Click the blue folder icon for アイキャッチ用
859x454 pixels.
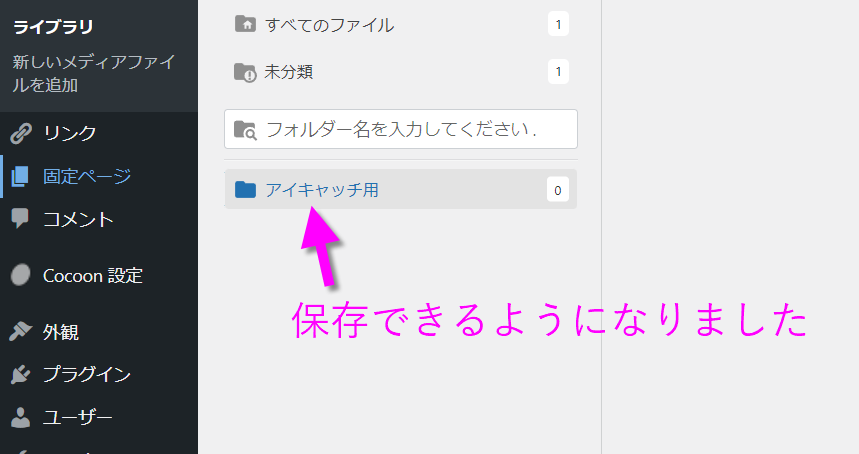(245, 189)
